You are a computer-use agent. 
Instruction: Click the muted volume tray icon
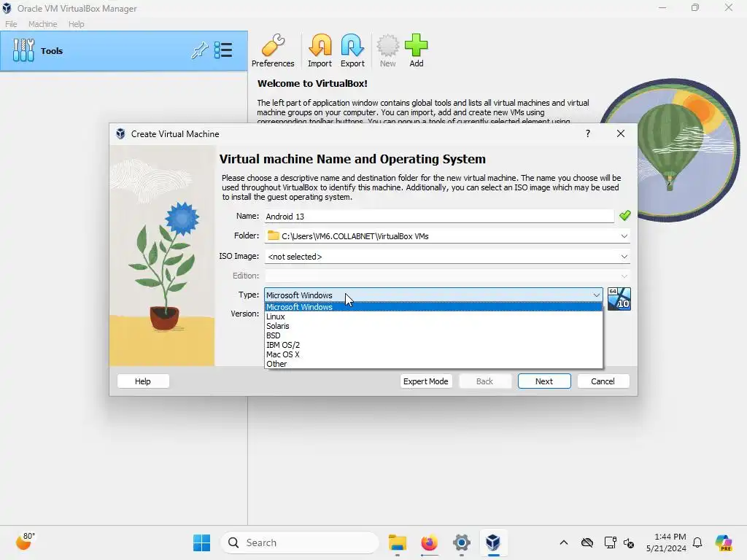tap(629, 542)
